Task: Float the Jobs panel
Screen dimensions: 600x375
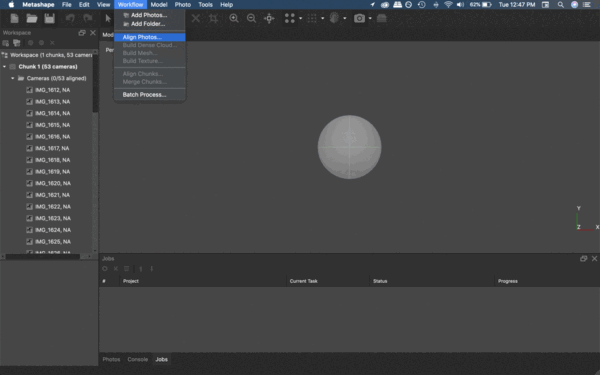Action: pos(583,259)
